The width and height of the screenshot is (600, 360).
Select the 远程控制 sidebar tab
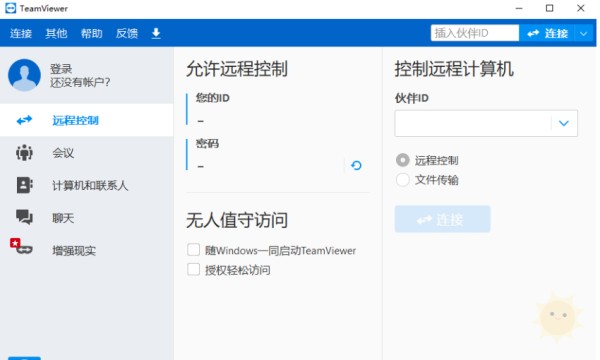pyautogui.click(x=86, y=120)
